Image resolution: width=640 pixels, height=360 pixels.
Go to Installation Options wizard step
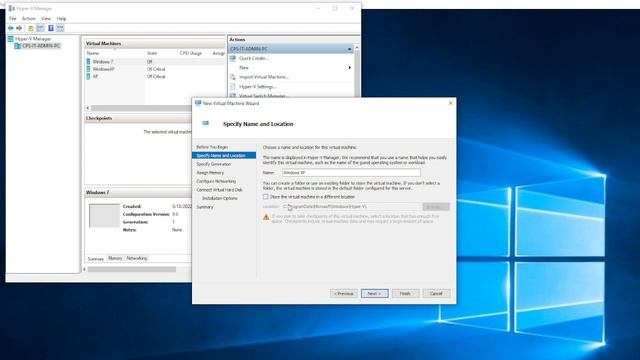(220, 198)
